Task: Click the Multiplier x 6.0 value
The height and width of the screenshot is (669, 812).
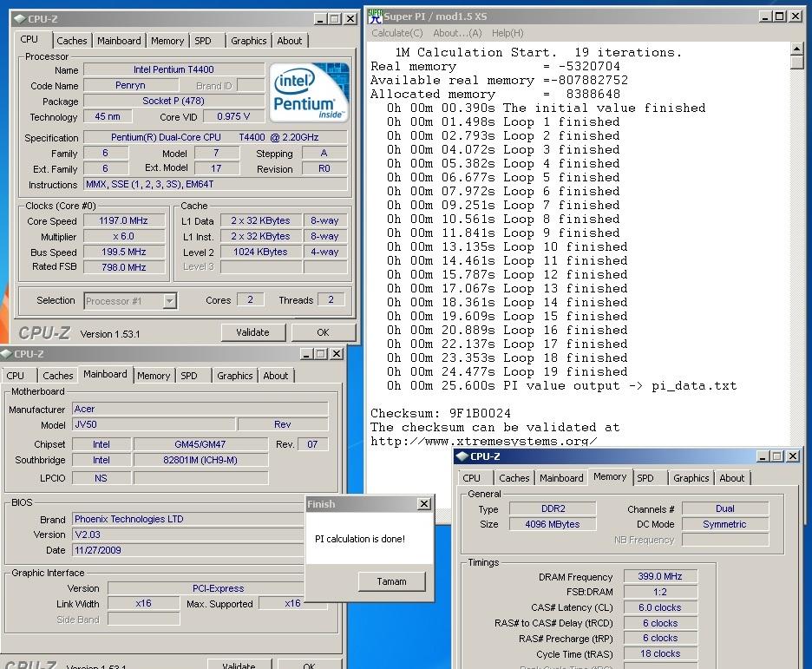Action: tap(124, 237)
